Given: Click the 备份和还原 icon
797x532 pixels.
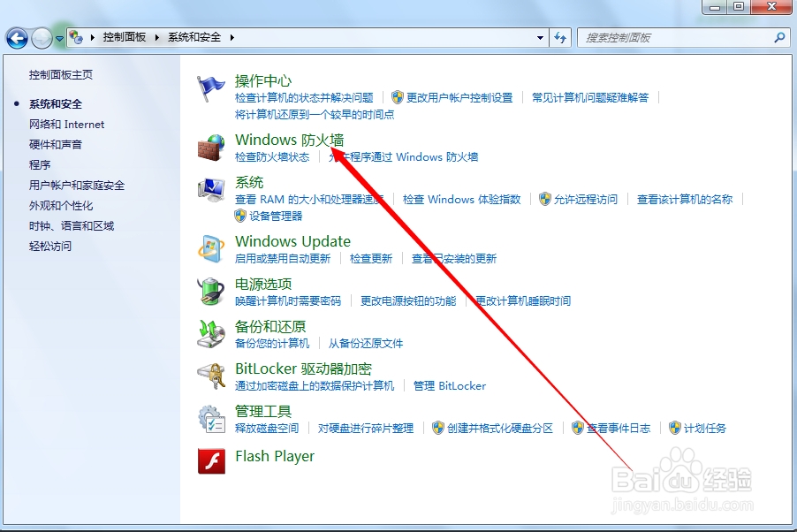Looking at the screenshot, I should (211, 334).
